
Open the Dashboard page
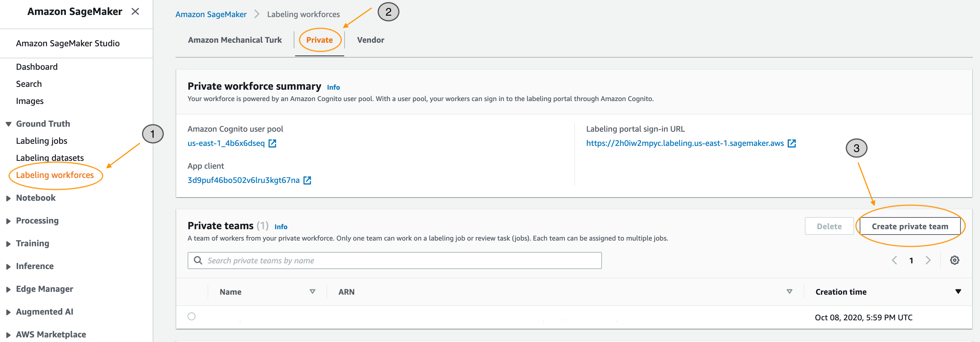pyautogui.click(x=37, y=67)
